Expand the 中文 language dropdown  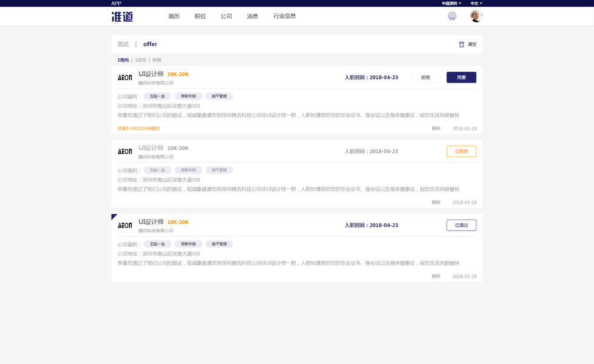click(x=476, y=4)
